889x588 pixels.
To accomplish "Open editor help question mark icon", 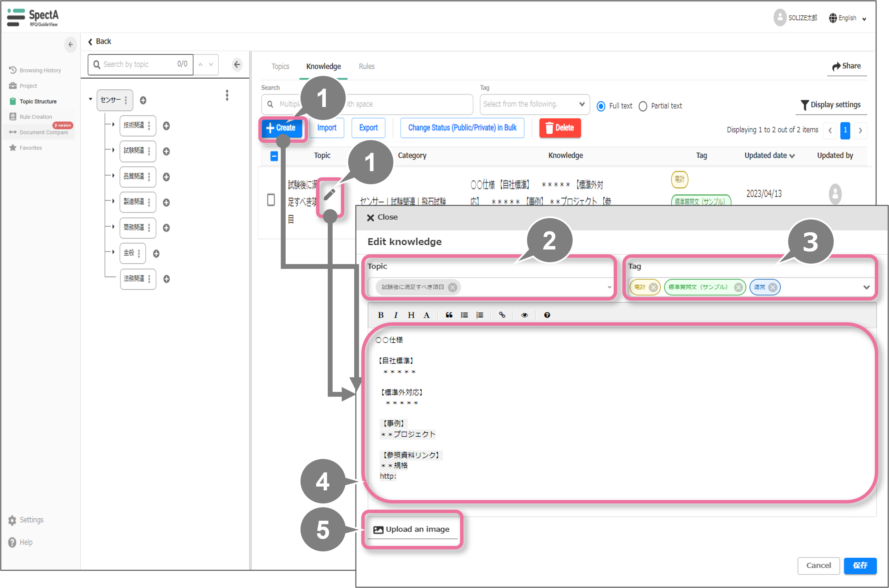I will click(547, 315).
